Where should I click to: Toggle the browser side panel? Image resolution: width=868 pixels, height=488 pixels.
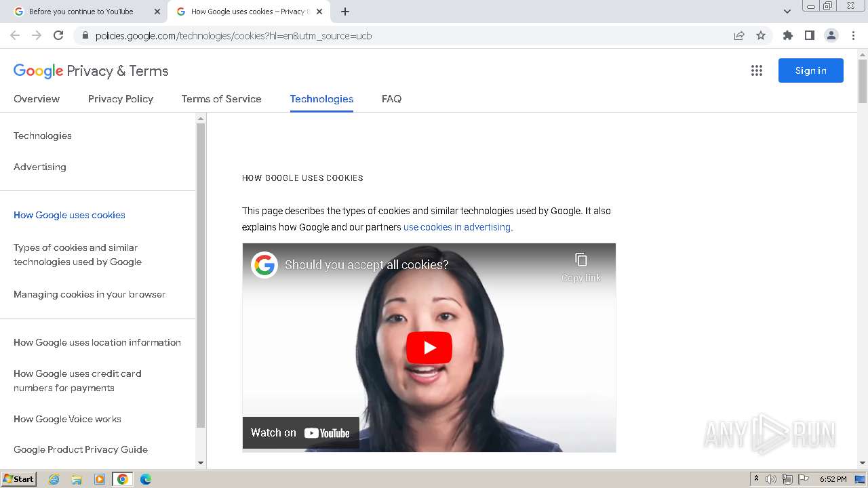[x=809, y=35]
